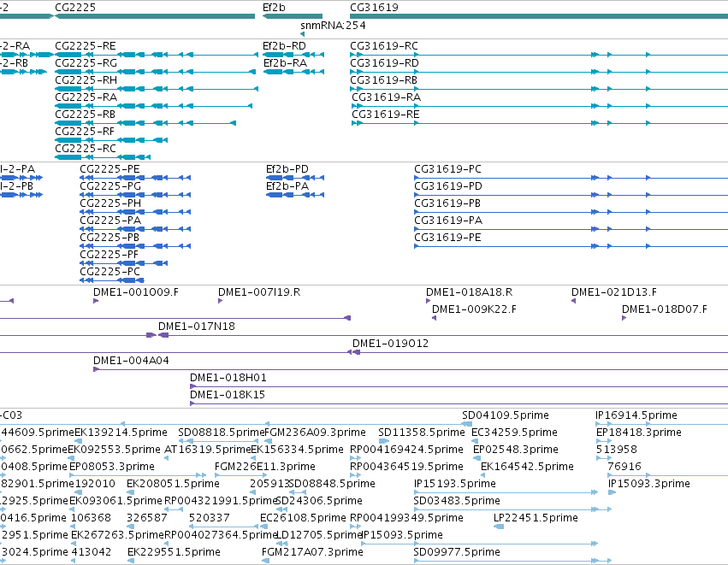This screenshot has height=565, width=728.
Task: Select transcript CG2225-RF label
Action: [x=85, y=132]
